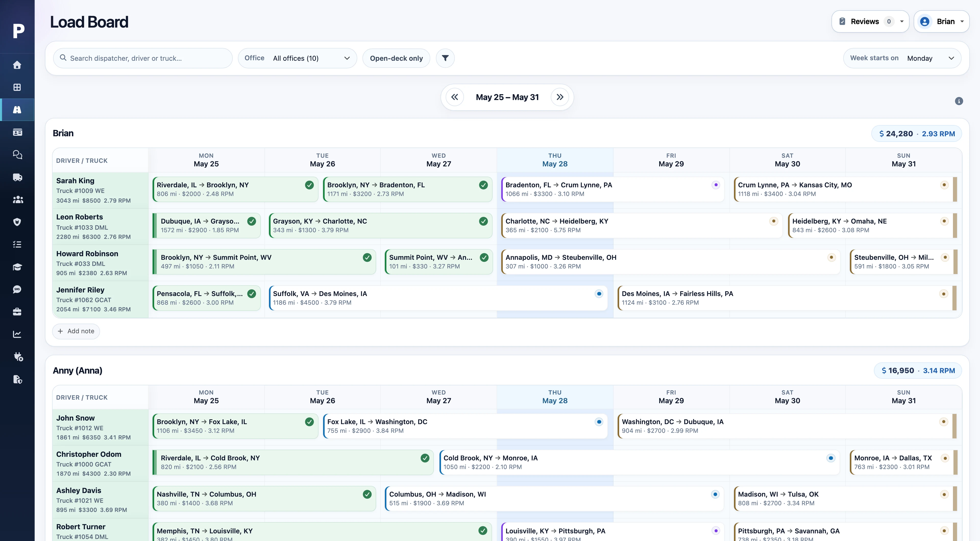This screenshot has height=541, width=980.
Task: Expand the Brian user menu
Action: tap(941, 22)
